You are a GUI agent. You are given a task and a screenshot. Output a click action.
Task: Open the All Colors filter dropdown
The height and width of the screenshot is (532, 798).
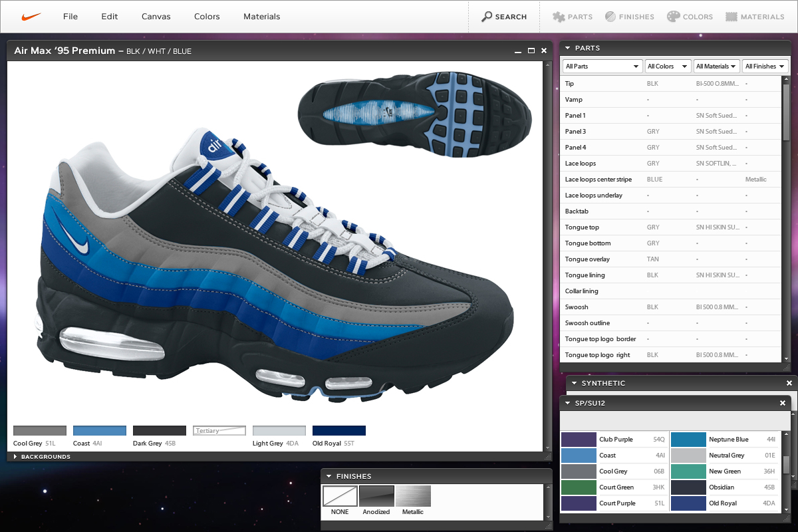[x=667, y=66]
